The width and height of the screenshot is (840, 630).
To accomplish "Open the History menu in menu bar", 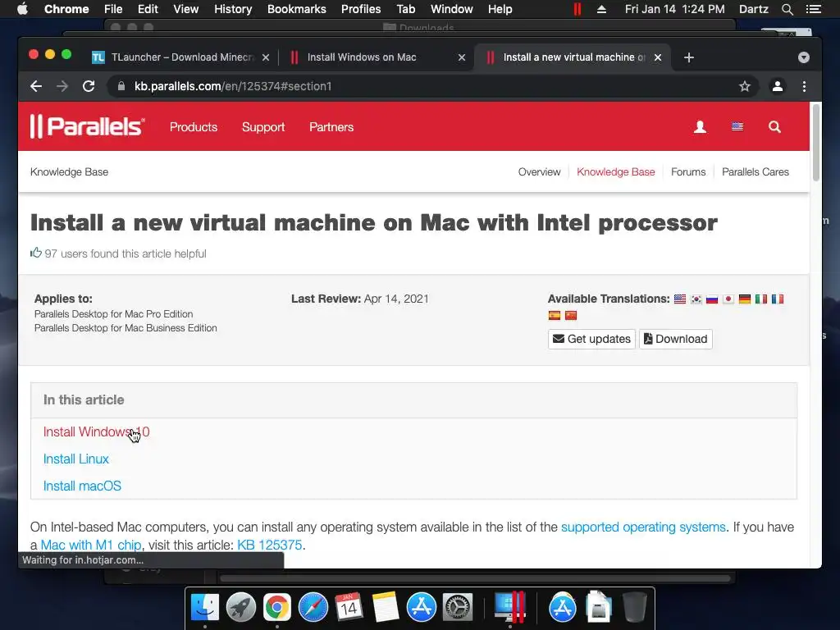I will point(232,9).
